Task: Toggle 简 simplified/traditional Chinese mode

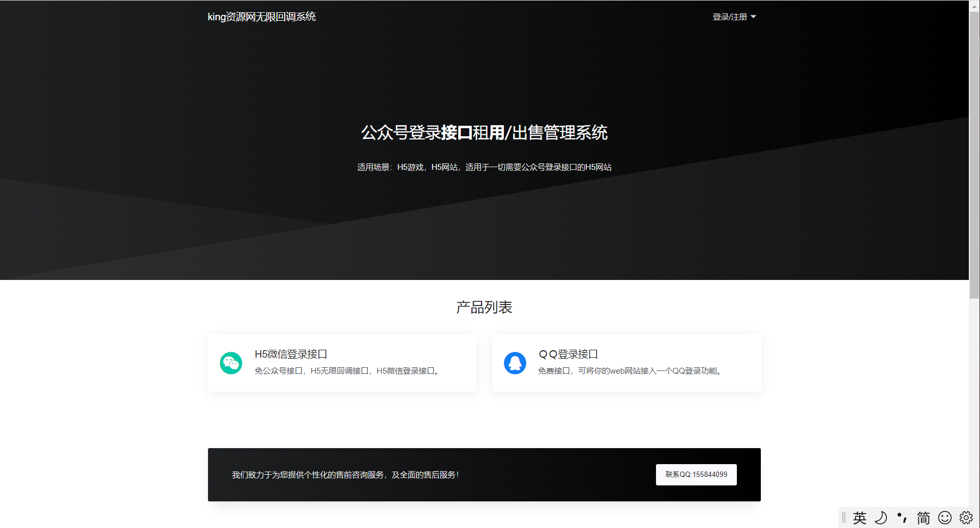Action: click(x=923, y=517)
